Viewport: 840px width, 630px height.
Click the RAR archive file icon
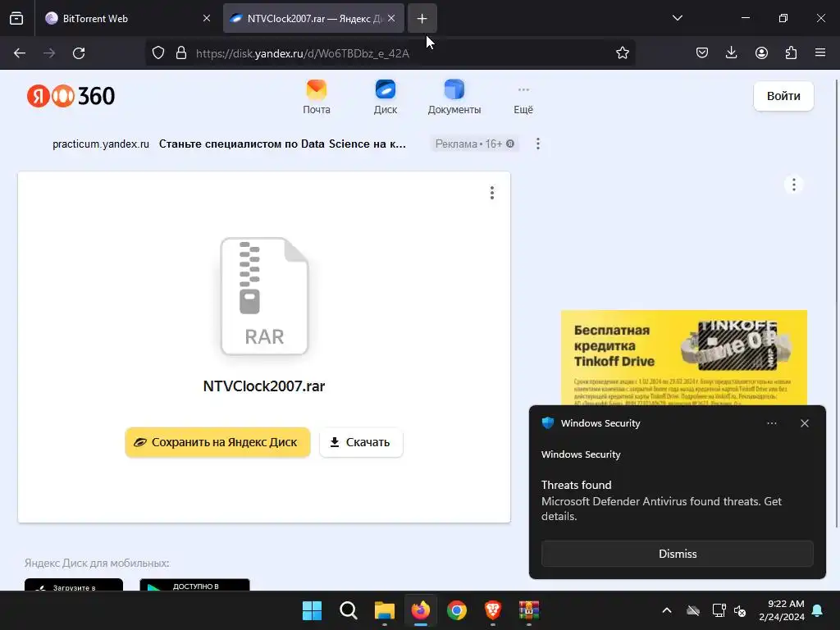pyautogui.click(x=264, y=296)
